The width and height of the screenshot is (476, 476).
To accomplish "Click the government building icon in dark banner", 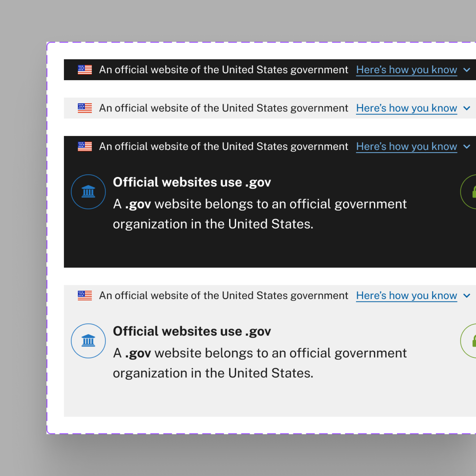I will tap(88, 192).
